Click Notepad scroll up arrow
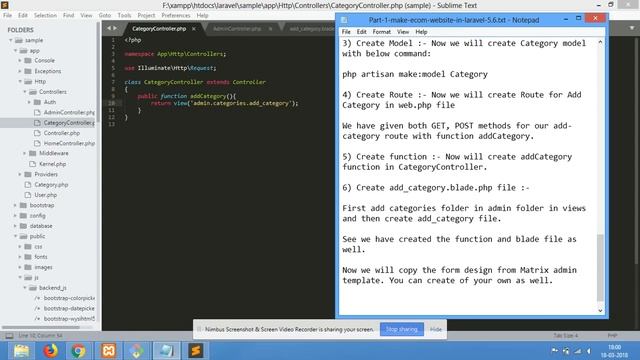The image size is (640, 360). click(x=600, y=42)
